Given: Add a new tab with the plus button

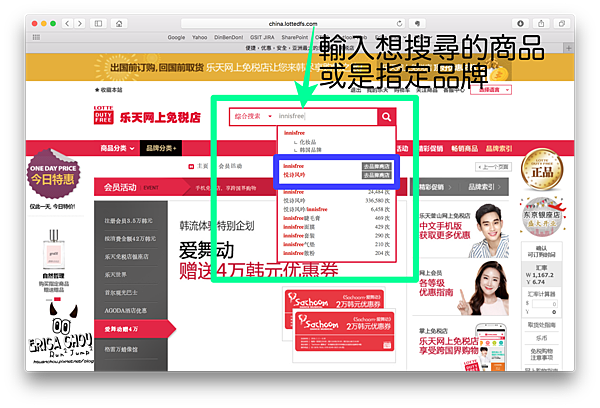Looking at the screenshot, I should (x=569, y=48).
